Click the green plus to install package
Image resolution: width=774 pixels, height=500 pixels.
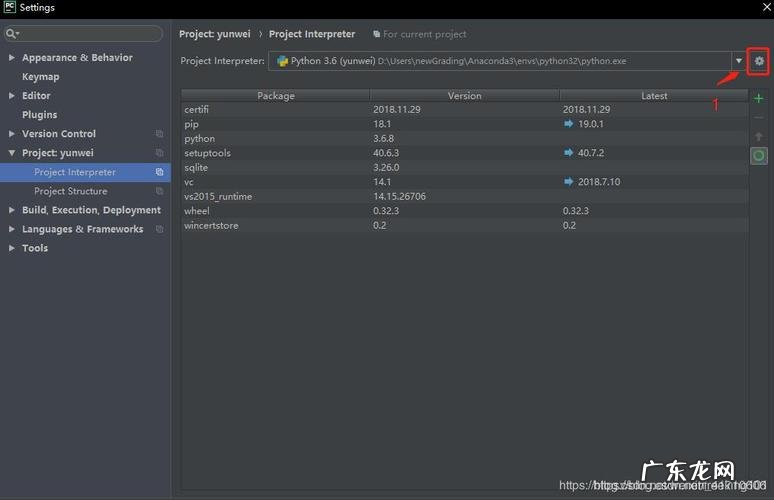(759, 99)
